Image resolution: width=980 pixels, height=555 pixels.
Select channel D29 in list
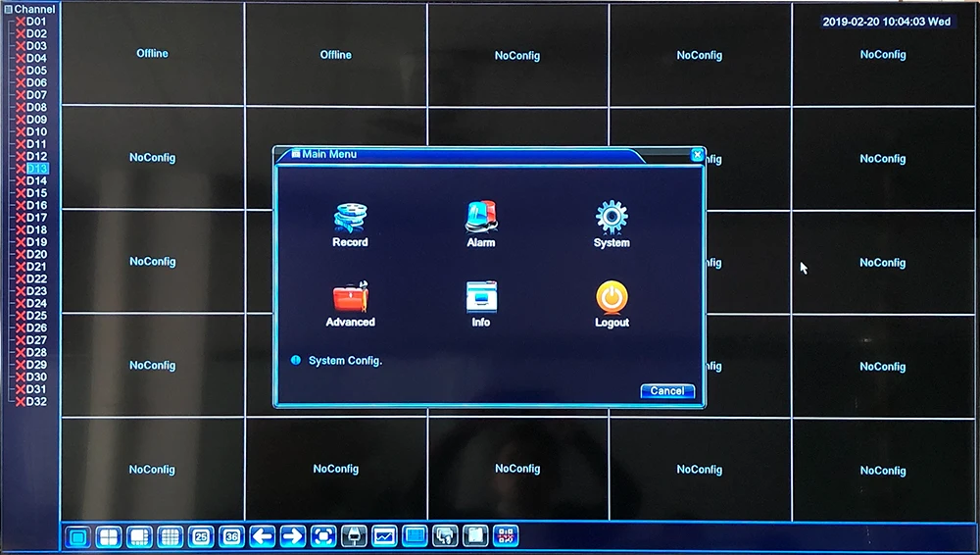point(36,365)
